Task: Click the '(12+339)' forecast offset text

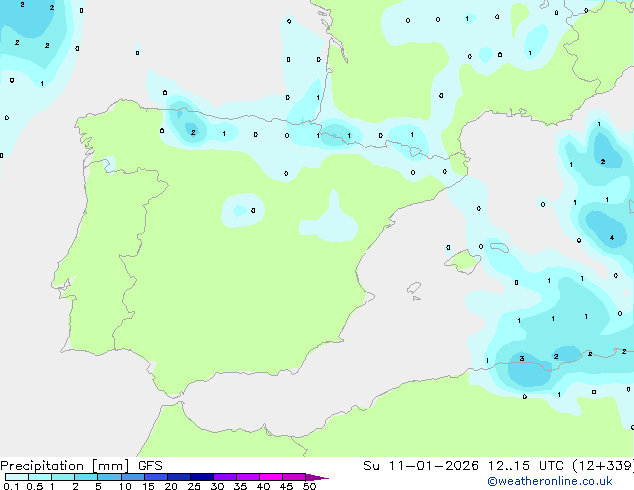Action: tap(603, 466)
